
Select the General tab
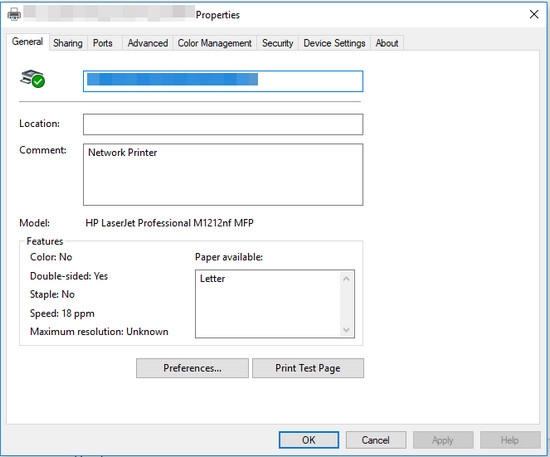coord(27,42)
